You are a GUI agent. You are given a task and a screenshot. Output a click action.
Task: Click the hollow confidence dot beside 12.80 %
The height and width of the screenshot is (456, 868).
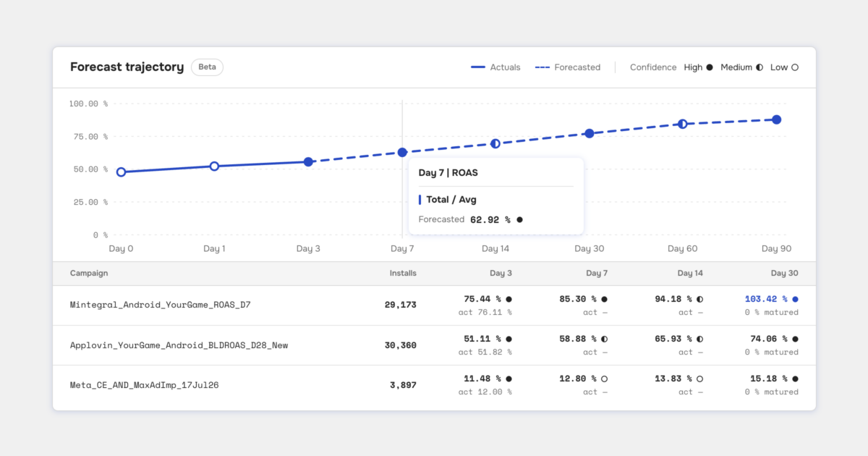point(604,379)
